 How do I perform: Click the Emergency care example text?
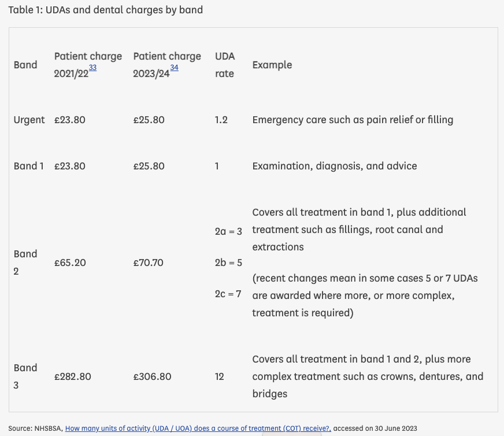[353, 120]
